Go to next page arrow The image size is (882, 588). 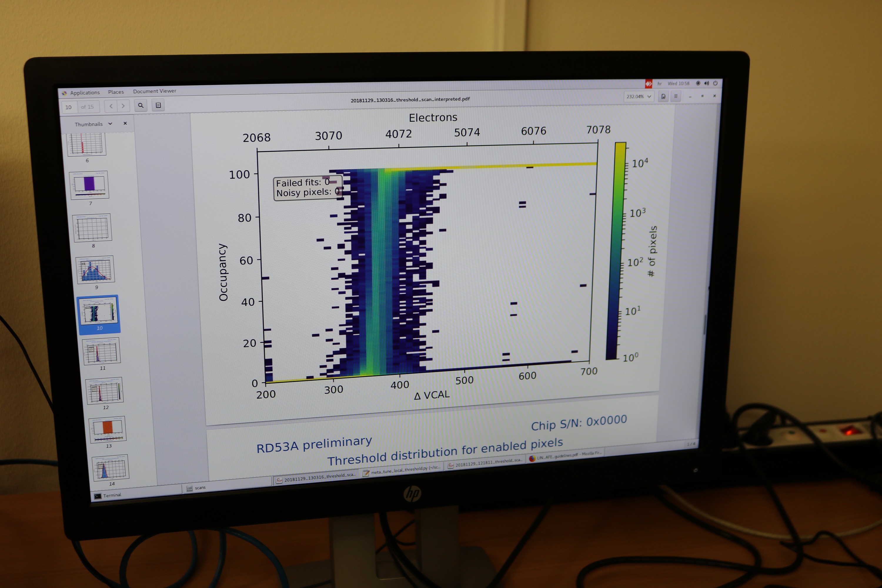(x=123, y=106)
